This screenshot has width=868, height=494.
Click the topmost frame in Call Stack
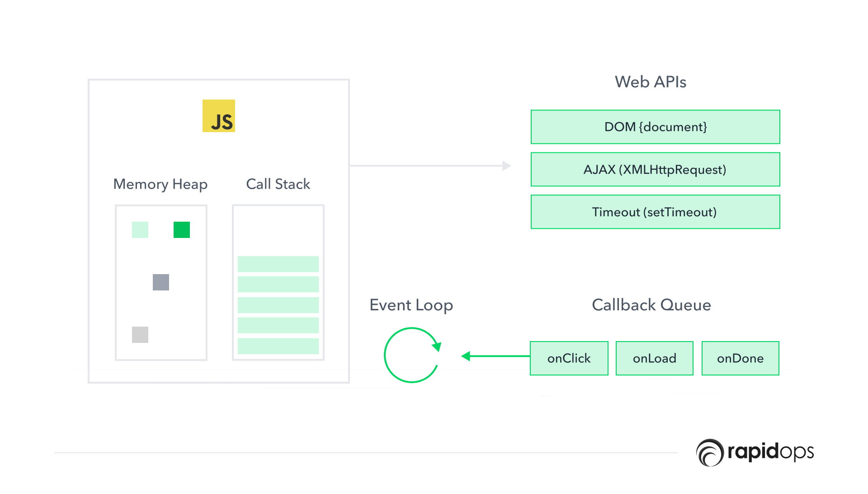tap(278, 264)
